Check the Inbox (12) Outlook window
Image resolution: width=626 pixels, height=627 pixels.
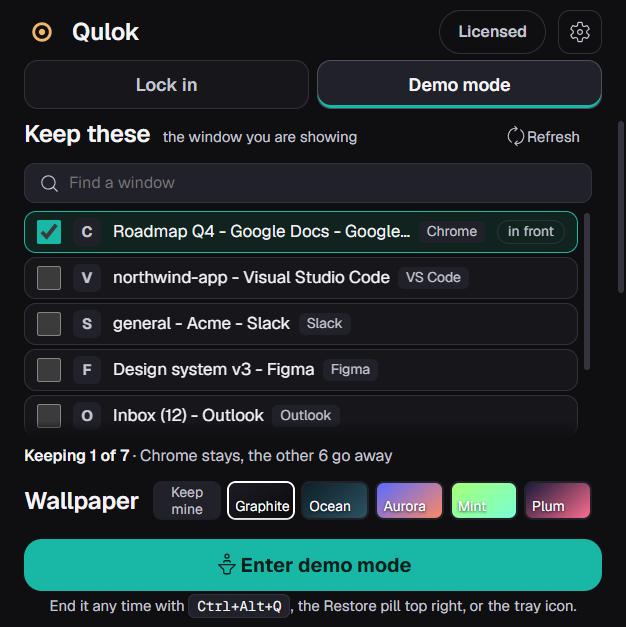click(x=49, y=416)
